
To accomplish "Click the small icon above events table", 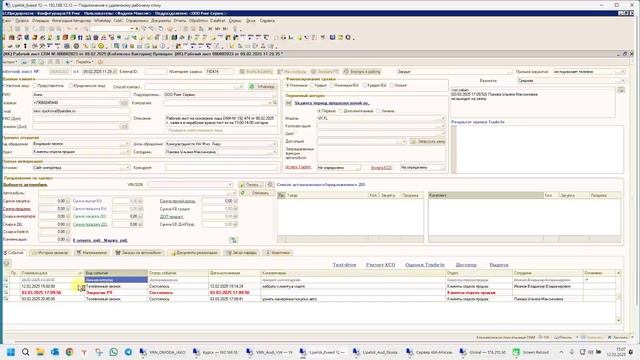I will tap(7, 264).
